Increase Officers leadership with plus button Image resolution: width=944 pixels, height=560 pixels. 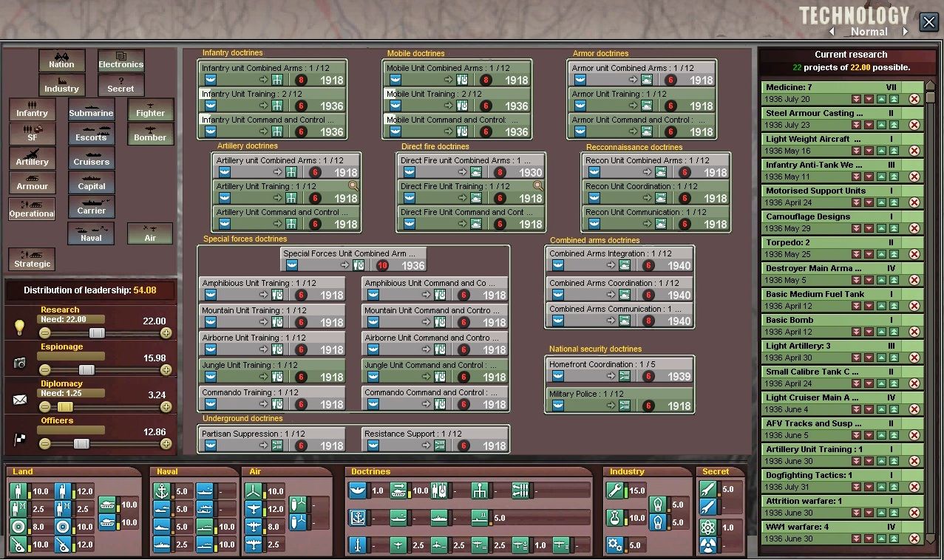[x=166, y=444]
